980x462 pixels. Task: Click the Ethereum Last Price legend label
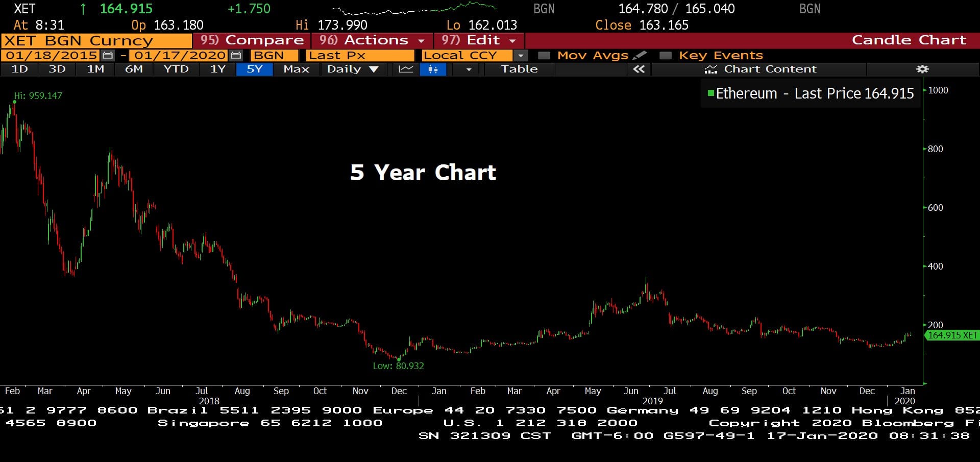pos(815,93)
